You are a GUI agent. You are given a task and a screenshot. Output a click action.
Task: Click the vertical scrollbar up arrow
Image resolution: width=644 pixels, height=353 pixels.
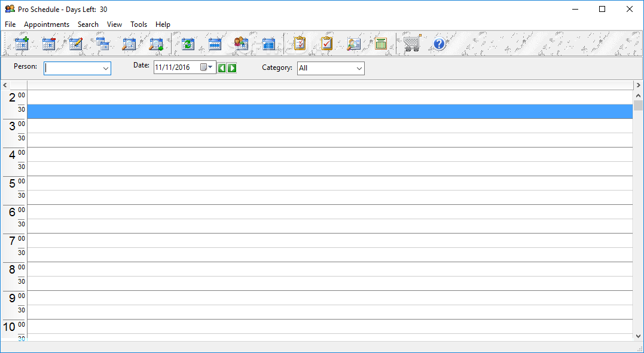638,96
